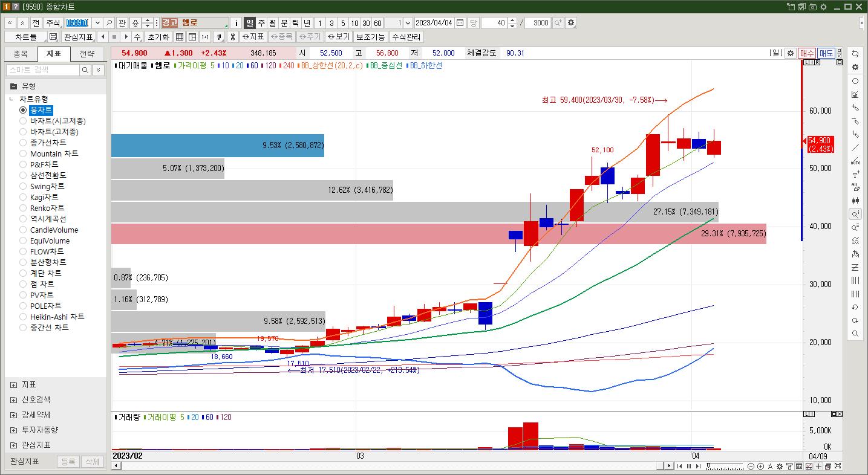868x475 pixels.
Task: Click the 초기화 reset button
Action: [158, 37]
